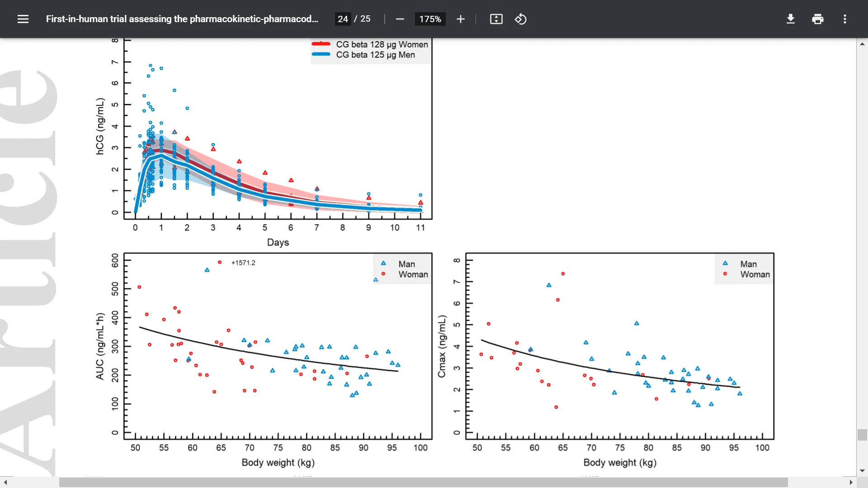
Task: Click 'Body weight (kg)' under AUC chart
Action: [278, 462]
